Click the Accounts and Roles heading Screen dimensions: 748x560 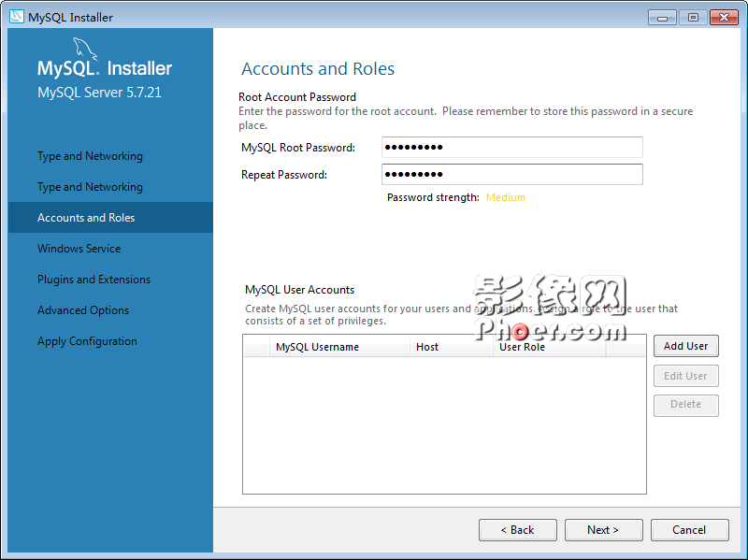[318, 68]
